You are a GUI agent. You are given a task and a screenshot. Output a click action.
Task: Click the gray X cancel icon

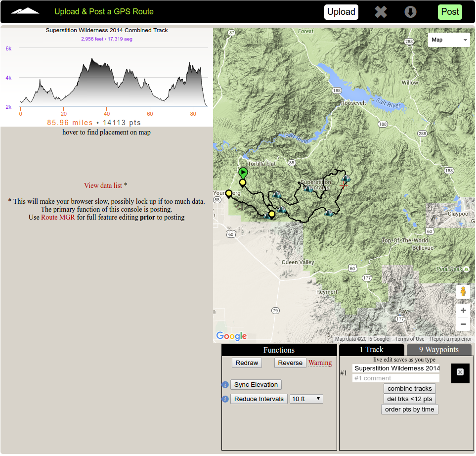pyautogui.click(x=381, y=12)
